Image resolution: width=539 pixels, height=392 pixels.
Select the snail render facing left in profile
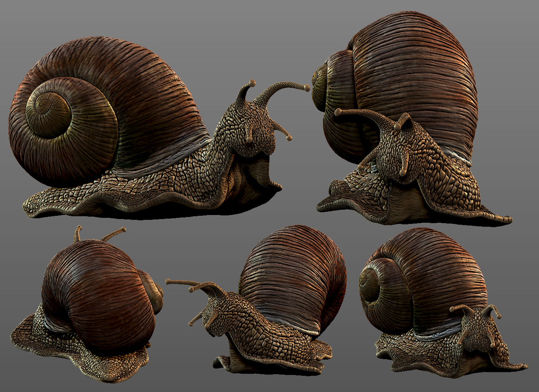pyautogui.click(x=256, y=300)
